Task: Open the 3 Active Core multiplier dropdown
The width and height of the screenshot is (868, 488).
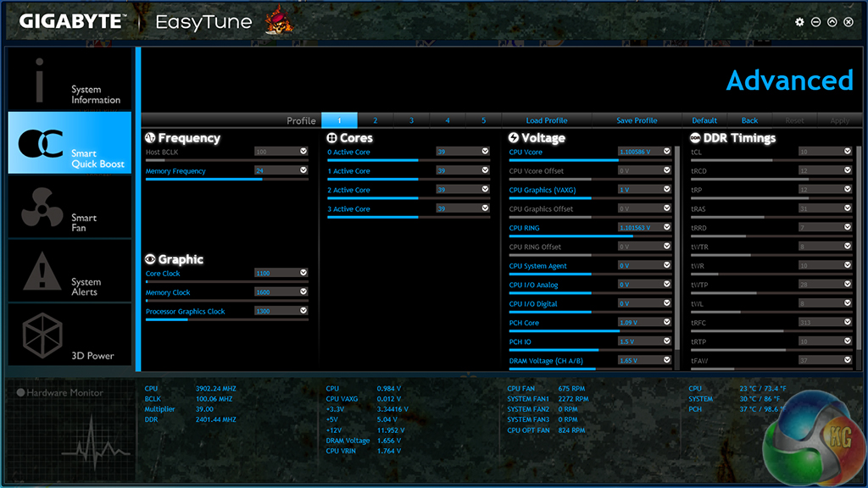Action: [x=485, y=208]
